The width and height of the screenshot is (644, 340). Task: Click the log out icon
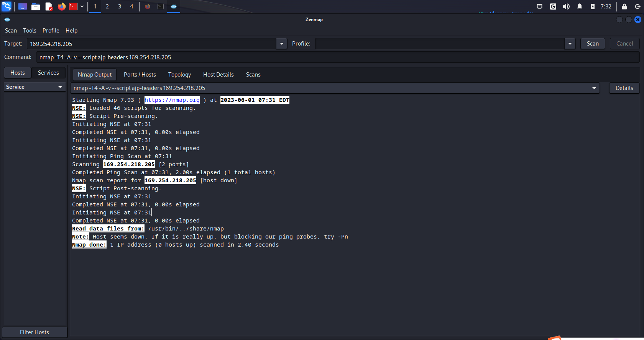pyautogui.click(x=637, y=7)
